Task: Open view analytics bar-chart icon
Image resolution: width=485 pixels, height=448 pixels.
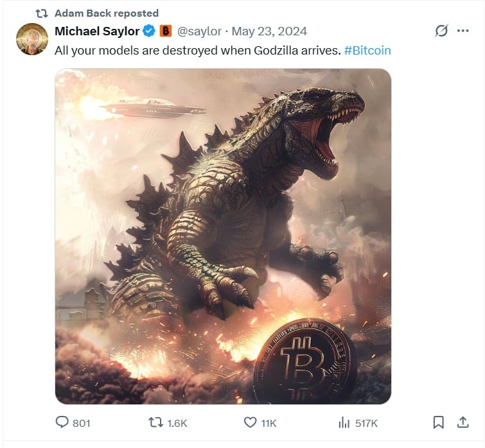Action: coord(344,422)
